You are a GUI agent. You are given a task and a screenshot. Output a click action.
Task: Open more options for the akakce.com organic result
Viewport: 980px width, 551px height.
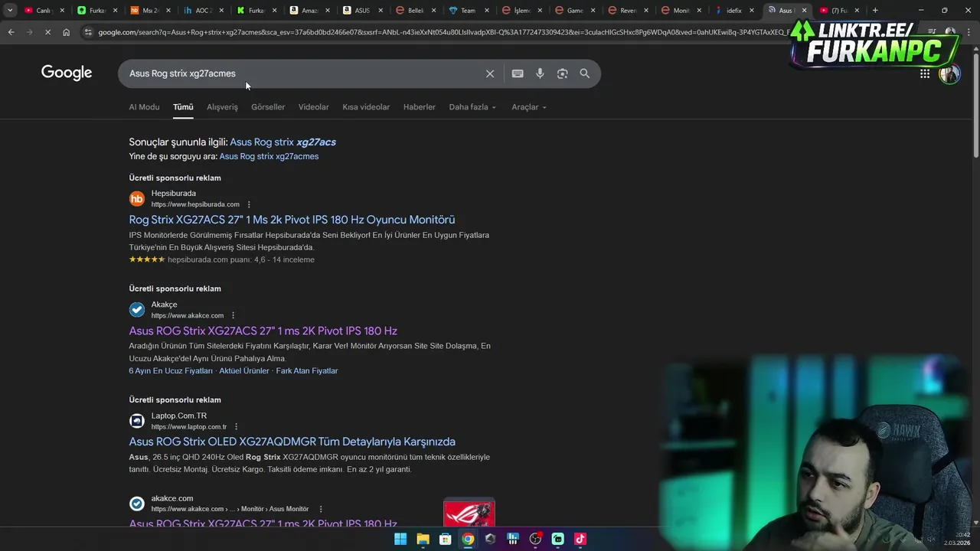(321, 509)
